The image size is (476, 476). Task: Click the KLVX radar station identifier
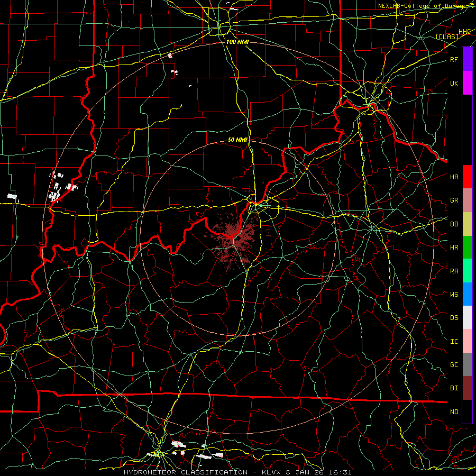[272, 472]
